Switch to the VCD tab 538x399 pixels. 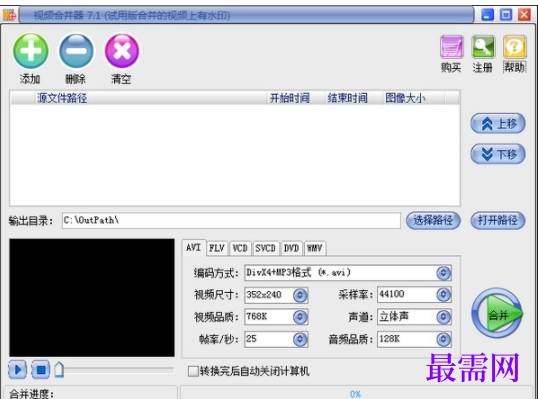pos(240,248)
